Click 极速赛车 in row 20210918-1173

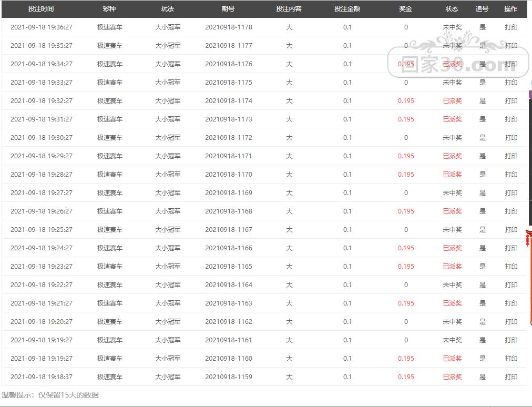(109, 119)
